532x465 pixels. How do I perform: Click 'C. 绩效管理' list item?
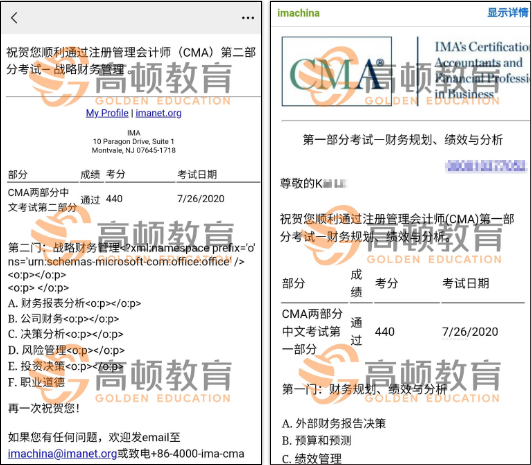[x=311, y=458]
